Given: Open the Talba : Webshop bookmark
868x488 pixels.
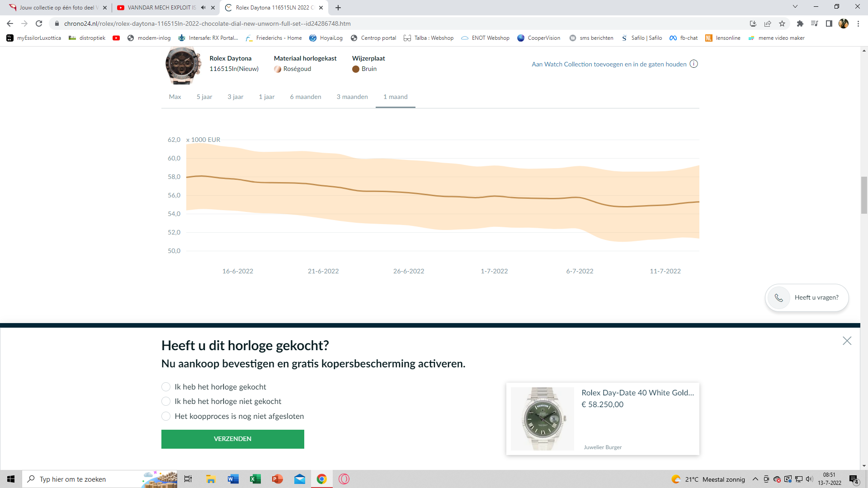Looking at the screenshot, I should tap(429, 38).
